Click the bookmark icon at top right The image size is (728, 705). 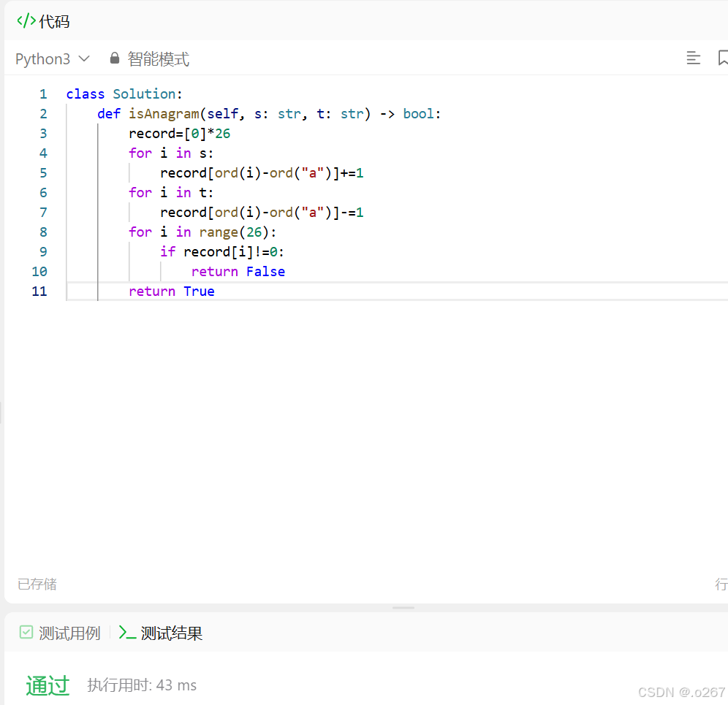pos(722,58)
